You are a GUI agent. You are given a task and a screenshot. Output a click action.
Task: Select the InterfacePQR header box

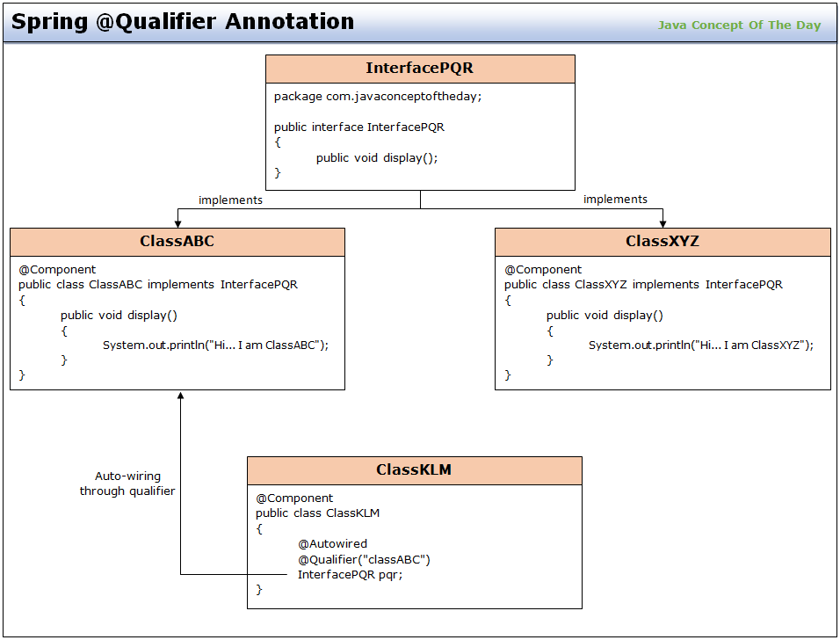(420, 69)
